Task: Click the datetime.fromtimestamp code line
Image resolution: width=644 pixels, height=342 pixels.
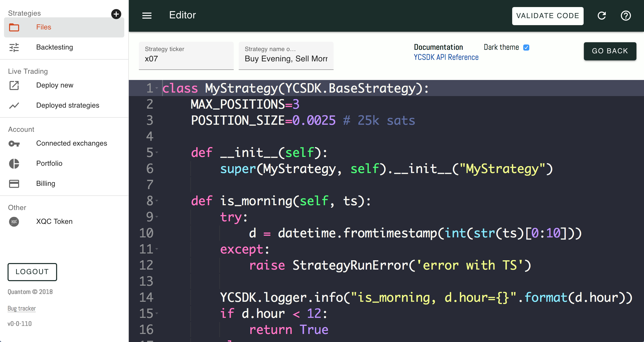Action: tap(415, 233)
